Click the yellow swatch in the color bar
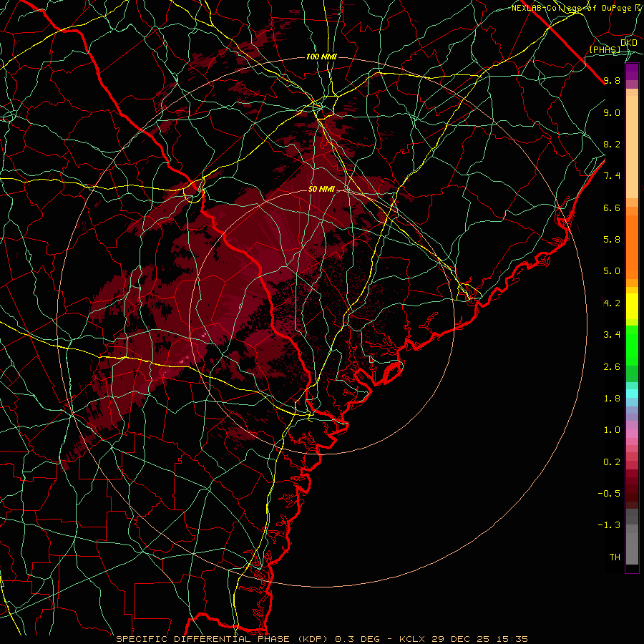 click(632, 306)
